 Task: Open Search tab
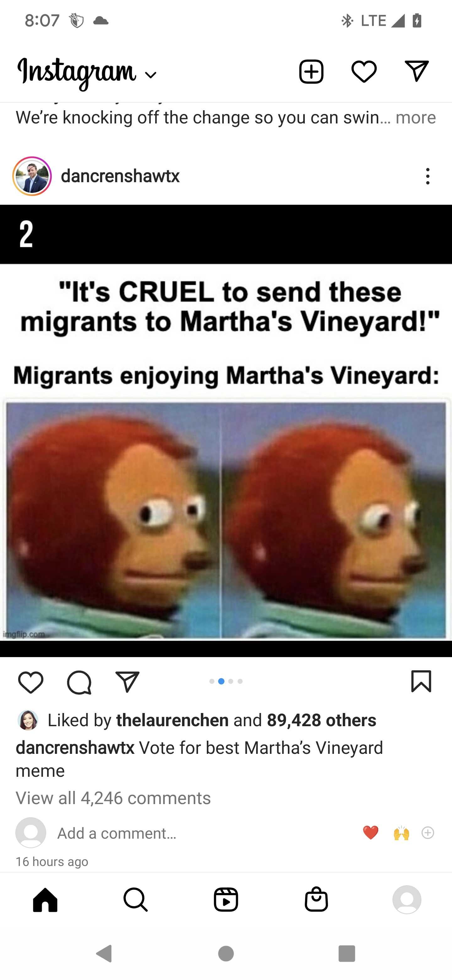[x=136, y=900]
